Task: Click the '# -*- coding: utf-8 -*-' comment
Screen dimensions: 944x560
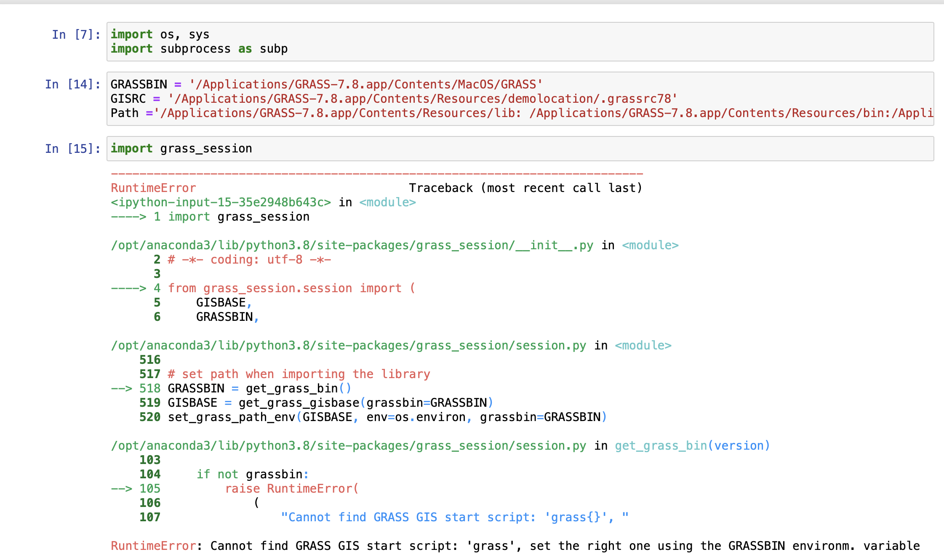Action: pyautogui.click(x=249, y=260)
